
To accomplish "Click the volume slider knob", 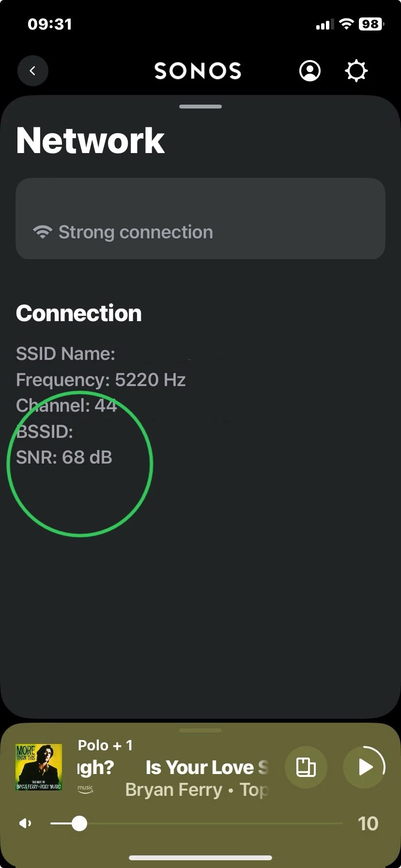I will click(x=79, y=823).
